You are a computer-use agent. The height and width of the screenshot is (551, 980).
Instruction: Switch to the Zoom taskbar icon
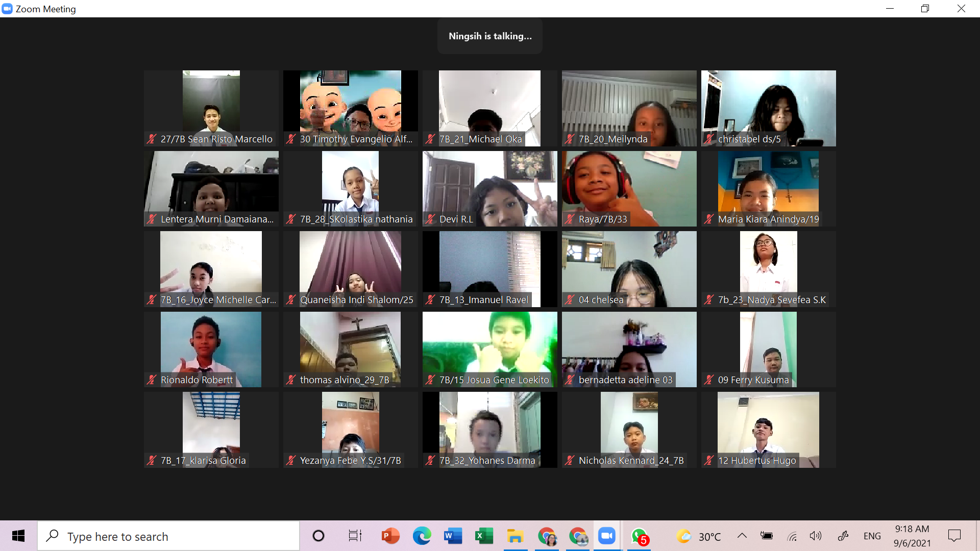coord(607,536)
